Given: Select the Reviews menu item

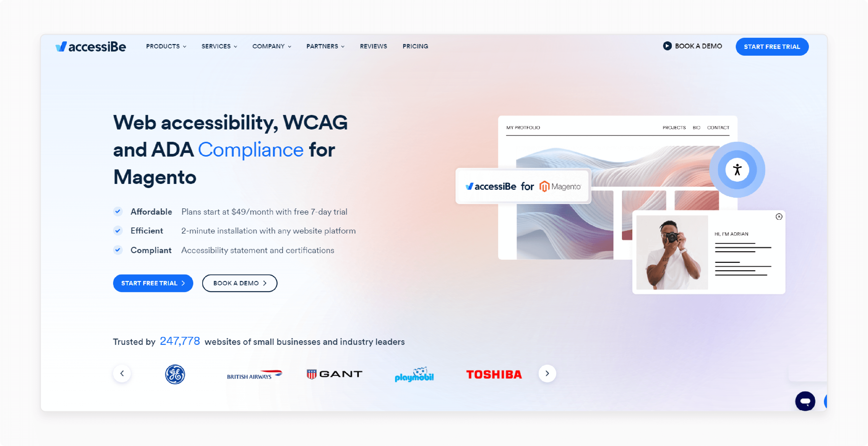Looking at the screenshot, I should click(x=373, y=46).
